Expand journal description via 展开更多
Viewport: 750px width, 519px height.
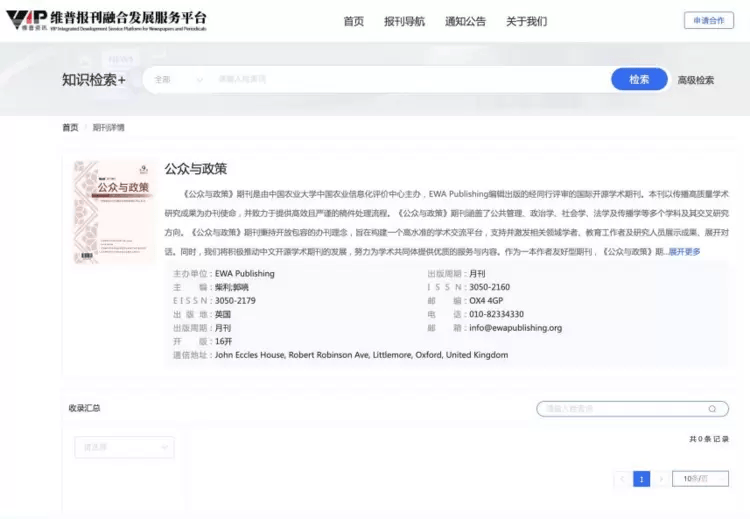pyautogui.click(x=685, y=251)
